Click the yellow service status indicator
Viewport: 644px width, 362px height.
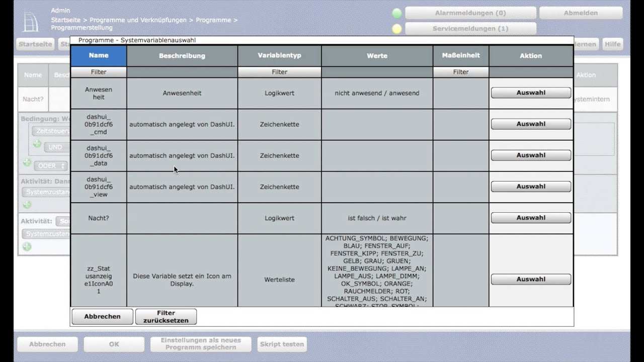[x=397, y=29]
